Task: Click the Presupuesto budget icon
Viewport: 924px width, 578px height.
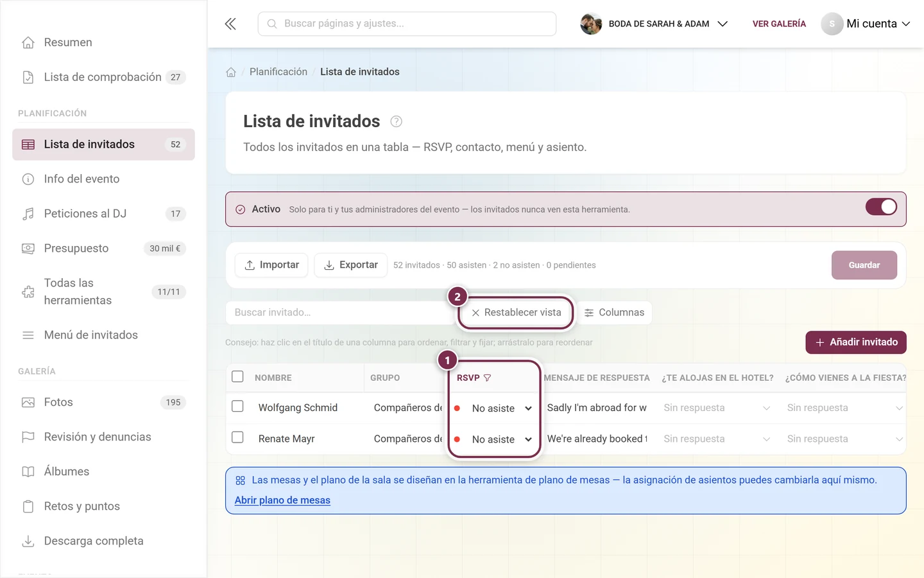Action: pos(28,249)
